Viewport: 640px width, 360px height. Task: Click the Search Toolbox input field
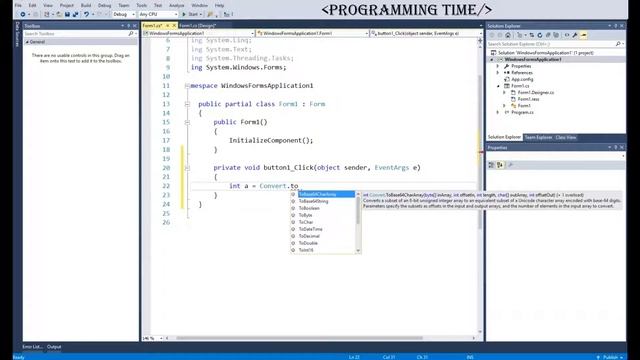(76, 33)
